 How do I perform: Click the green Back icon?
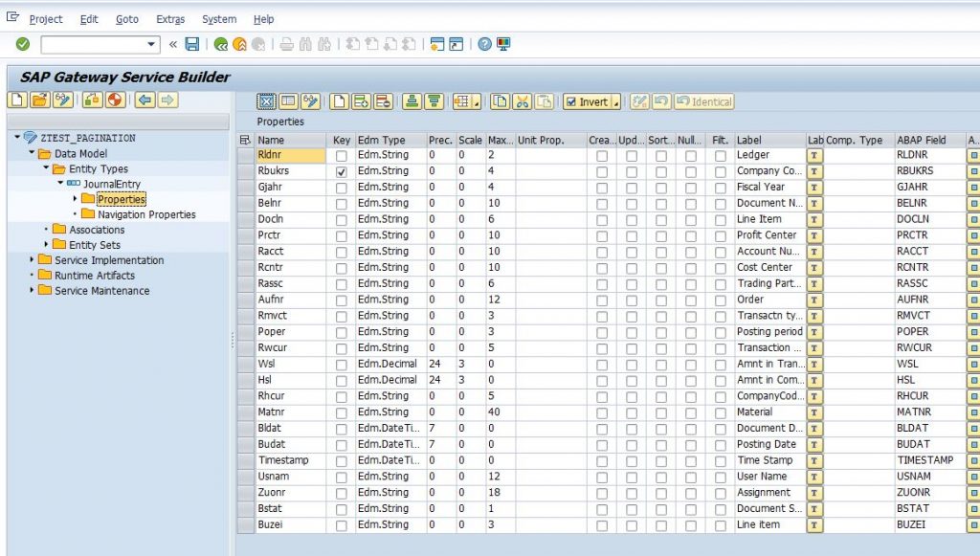pyautogui.click(x=221, y=44)
